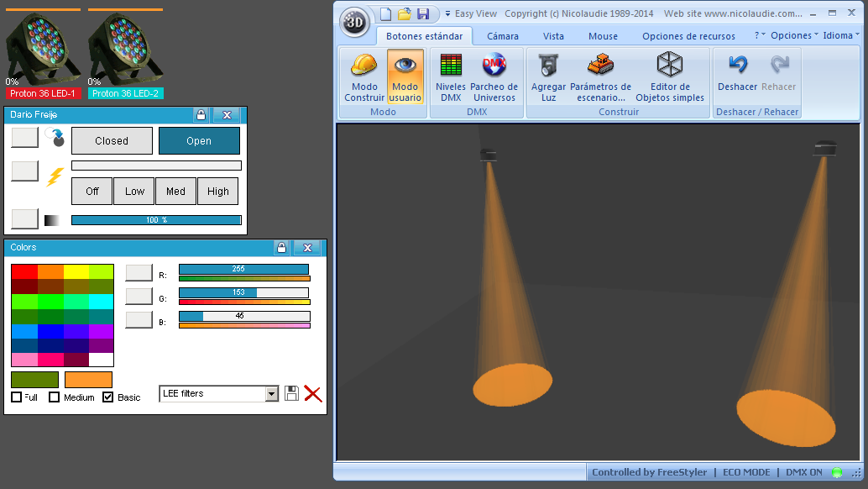
Task: Switch to Mouse tab
Action: [603, 36]
